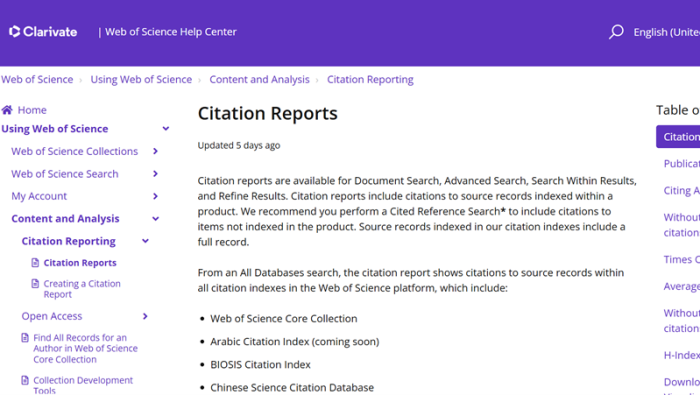The image size is (700, 395).
Task: Open Web of Science Search sidebar item
Action: coord(65,174)
